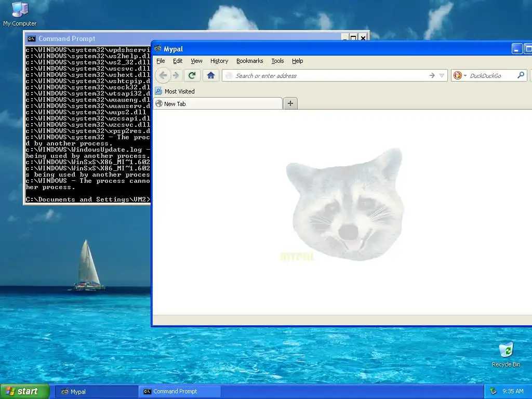Select the My Computer desktop icon
Image resolution: width=532 pixels, height=399 pixels.
20,14
